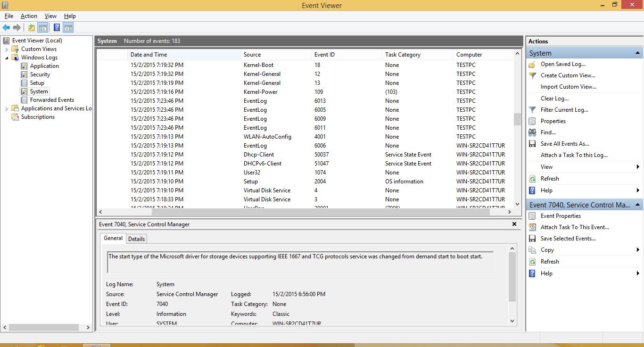Select the Security log in tree
Viewport: 644px width, 347px height.
coord(41,74)
